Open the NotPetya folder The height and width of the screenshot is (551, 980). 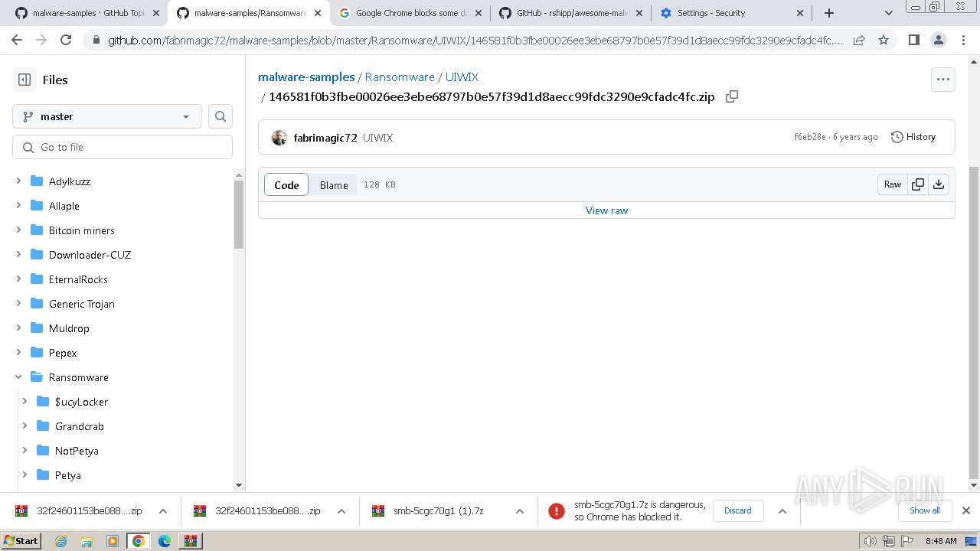click(77, 451)
